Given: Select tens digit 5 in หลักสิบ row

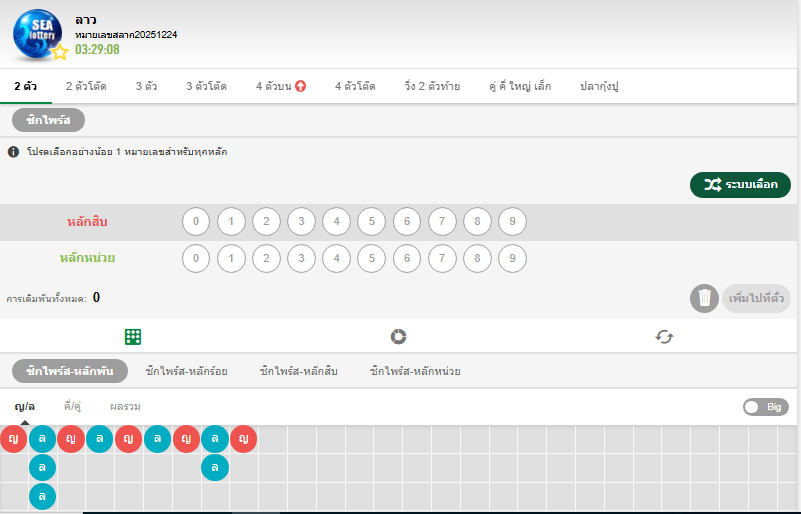Looking at the screenshot, I should (x=371, y=221).
